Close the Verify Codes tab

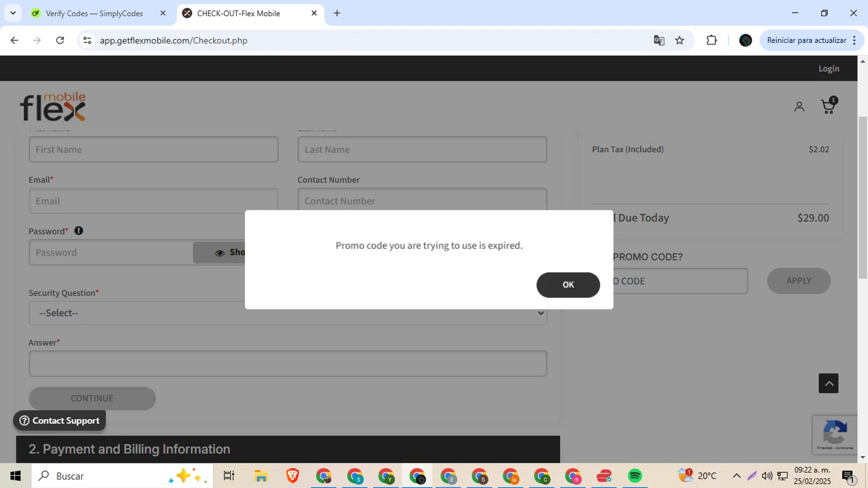pos(163,13)
